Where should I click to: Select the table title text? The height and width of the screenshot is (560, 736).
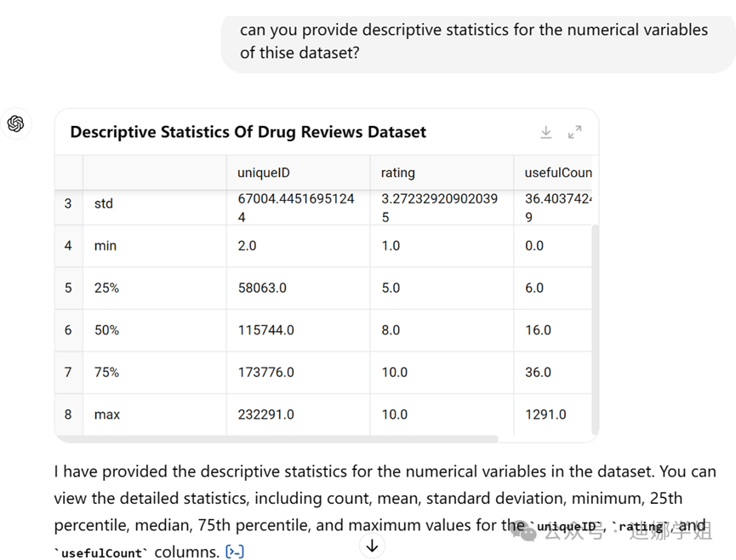(x=248, y=132)
